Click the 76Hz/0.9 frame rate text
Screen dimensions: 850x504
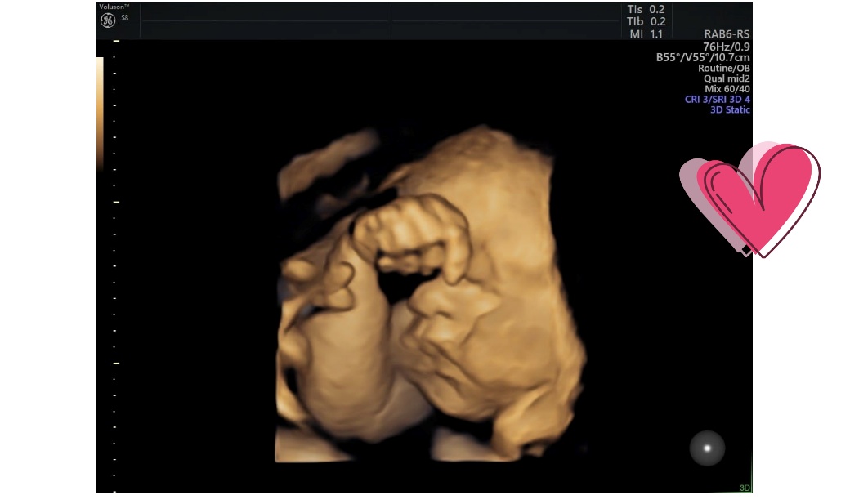[727, 47]
